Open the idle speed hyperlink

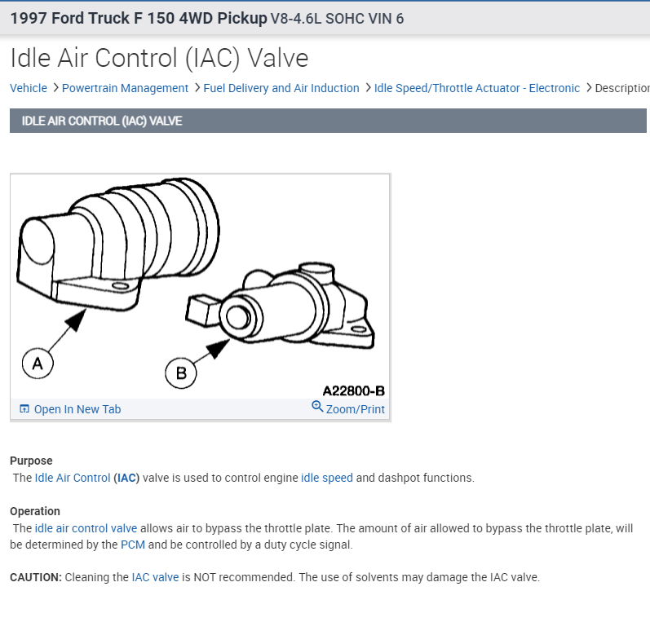click(x=327, y=478)
